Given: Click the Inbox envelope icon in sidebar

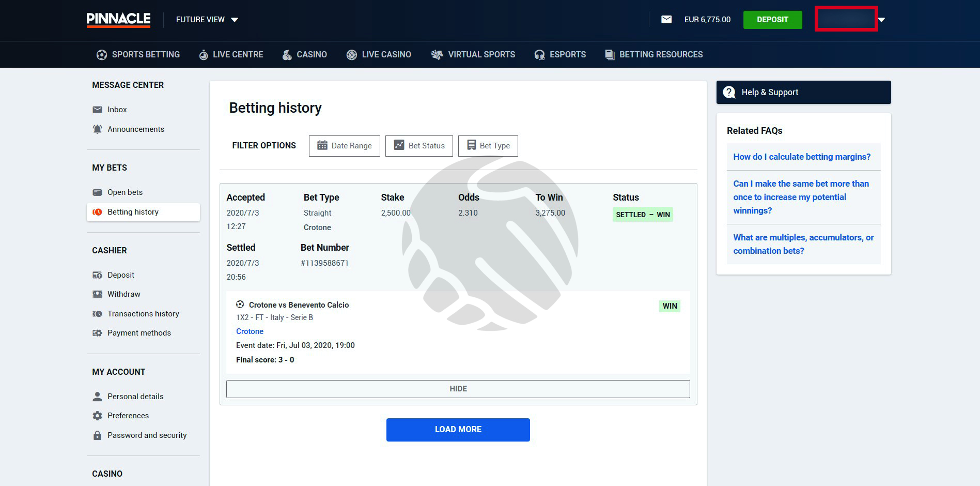Looking at the screenshot, I should (97, 110).
